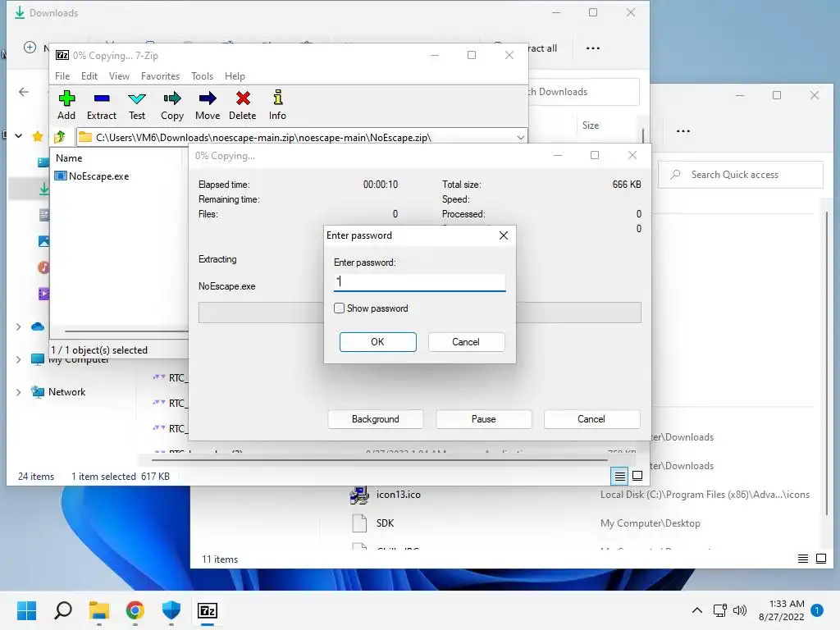Switch Downloads window to details view icon
The image size is (840, 630).
tap(619, 476)
